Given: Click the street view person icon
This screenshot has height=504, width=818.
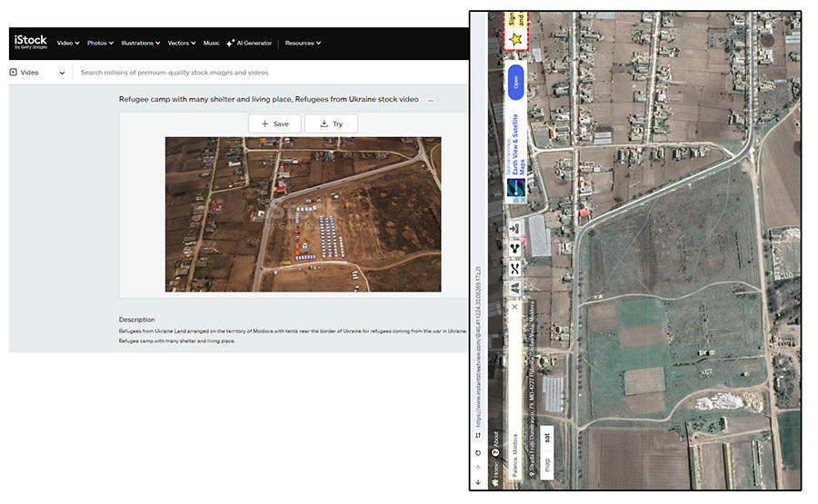Looking at the screenshot, I should tap(515, 288).
